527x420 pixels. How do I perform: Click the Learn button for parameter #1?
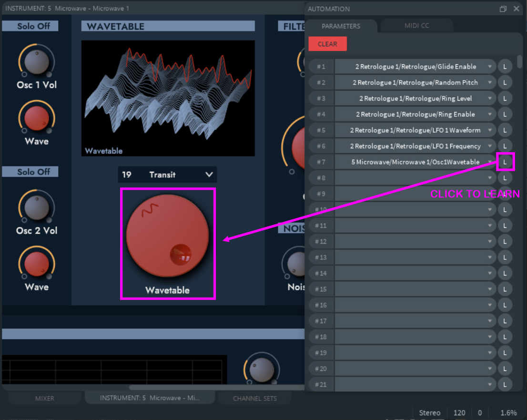coord(505,67)
